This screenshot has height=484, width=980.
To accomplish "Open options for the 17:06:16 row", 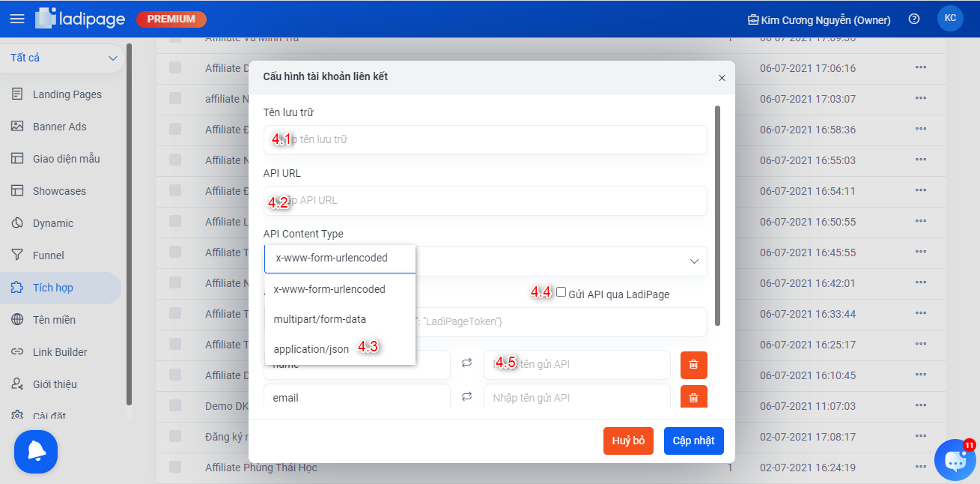I will 920,68.
